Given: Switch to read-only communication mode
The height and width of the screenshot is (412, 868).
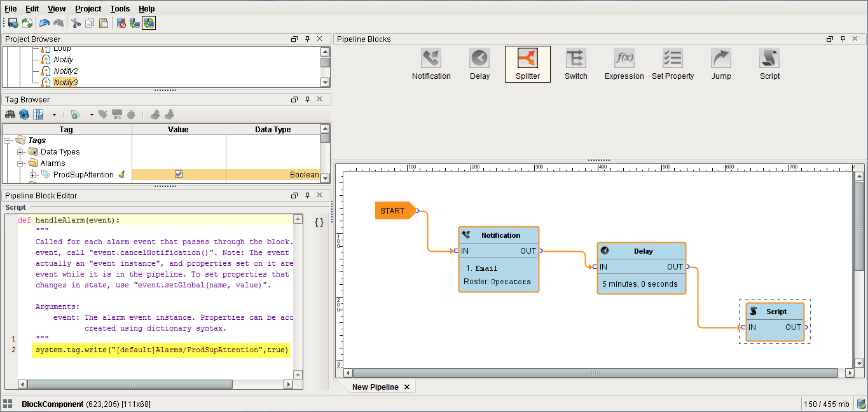Looking at the screenshot, I should 135,23.
